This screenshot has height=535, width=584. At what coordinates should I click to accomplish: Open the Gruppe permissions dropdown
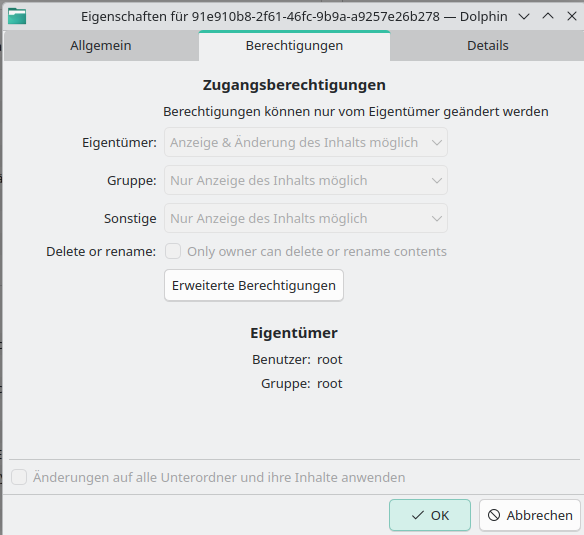pos(306,180)
